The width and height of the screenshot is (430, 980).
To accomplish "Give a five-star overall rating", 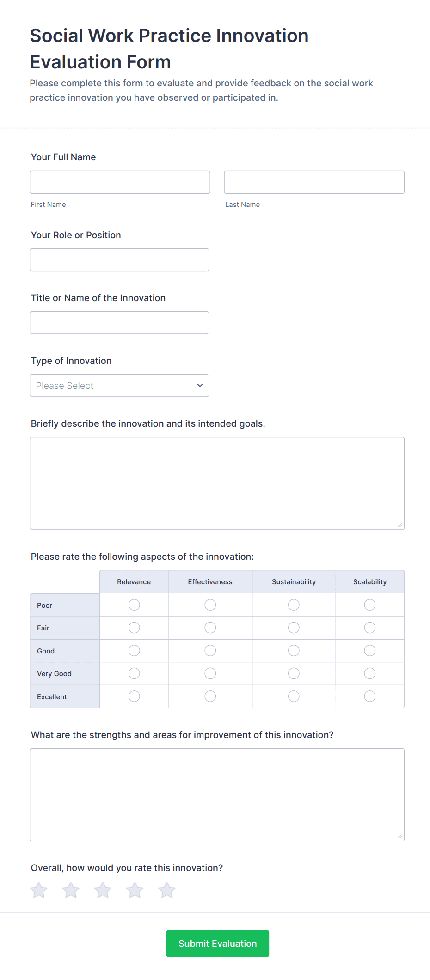I will tap(167, 890).
